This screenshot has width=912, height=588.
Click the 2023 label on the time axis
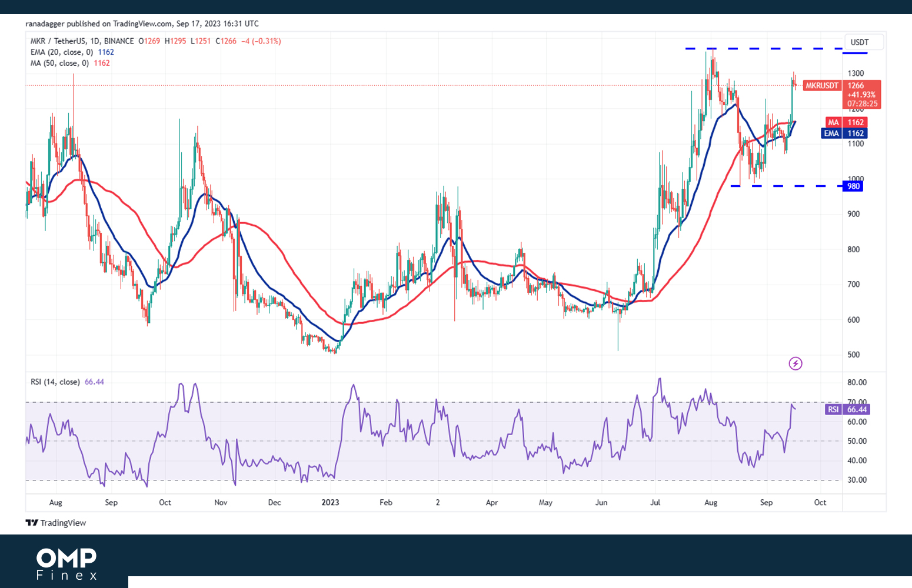pos(330,502)
